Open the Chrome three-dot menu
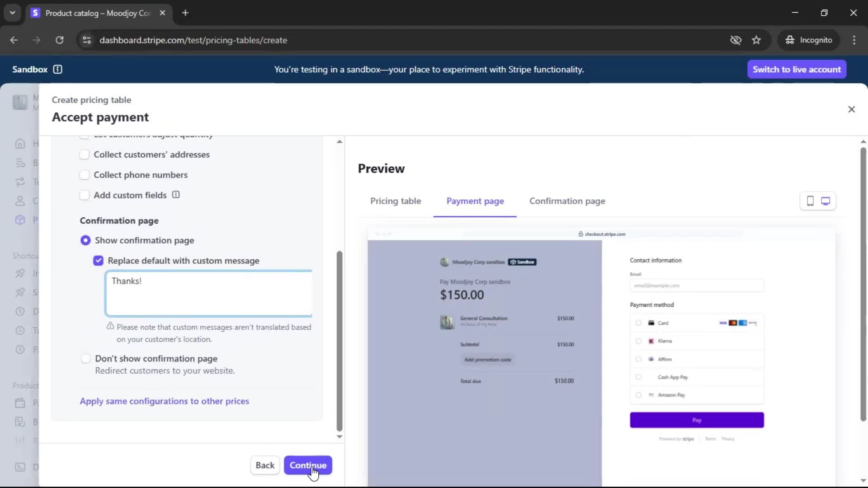 (854, 40)
